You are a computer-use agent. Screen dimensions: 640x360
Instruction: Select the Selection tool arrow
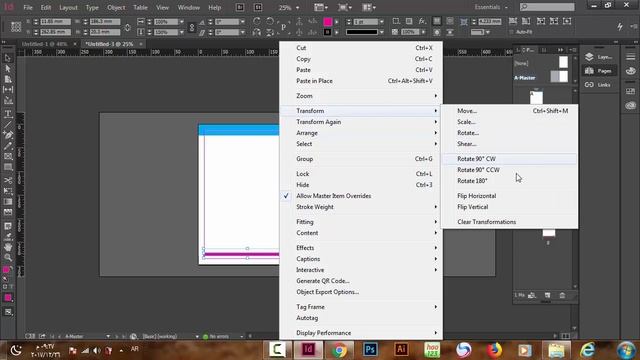(8, 58)
